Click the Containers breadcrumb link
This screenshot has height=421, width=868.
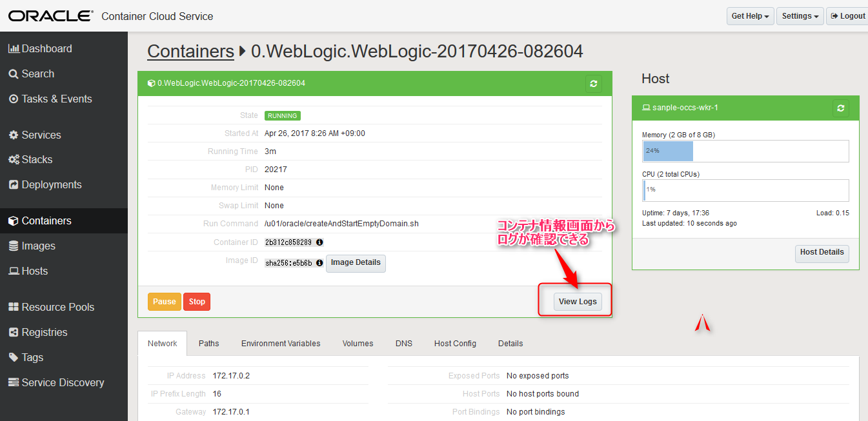[x=190, y=51]
